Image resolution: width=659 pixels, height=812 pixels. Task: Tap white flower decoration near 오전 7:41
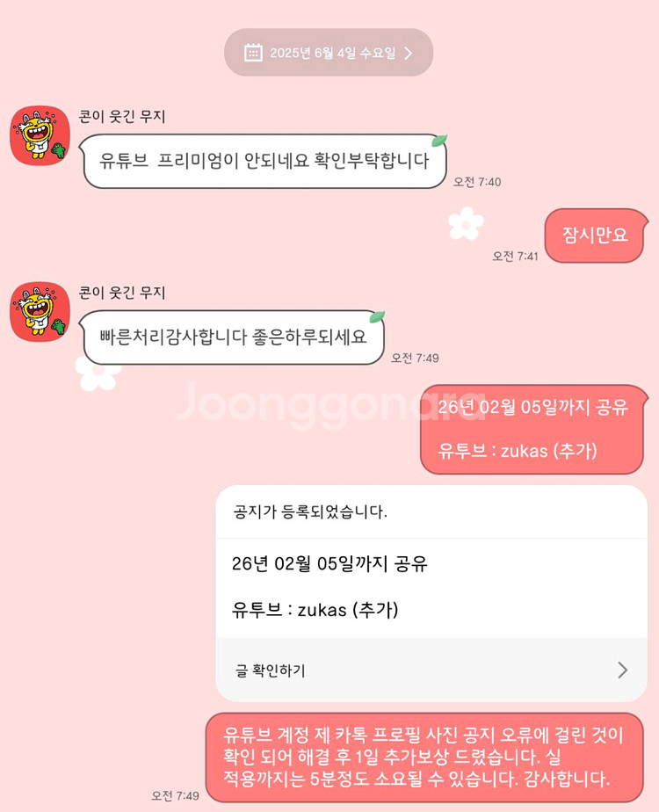coord(466,223)
